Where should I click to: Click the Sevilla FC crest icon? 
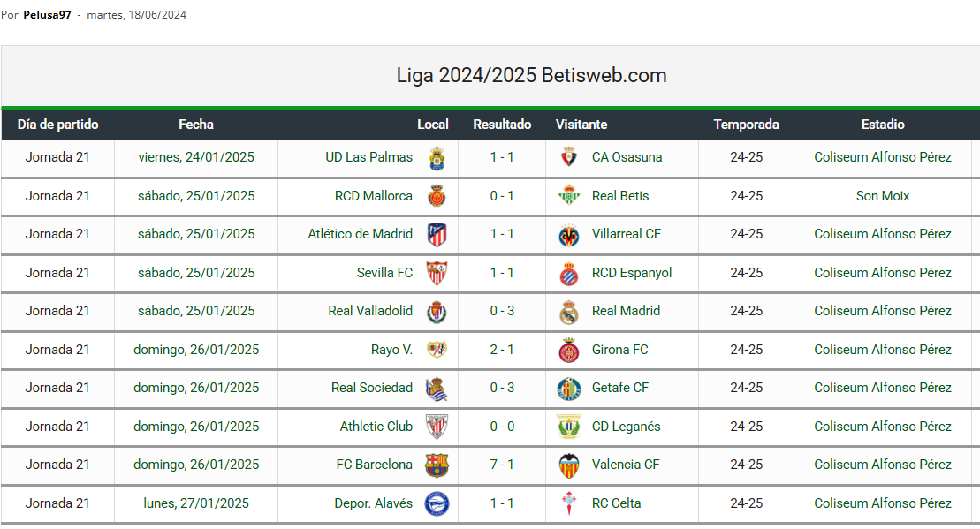437,273
